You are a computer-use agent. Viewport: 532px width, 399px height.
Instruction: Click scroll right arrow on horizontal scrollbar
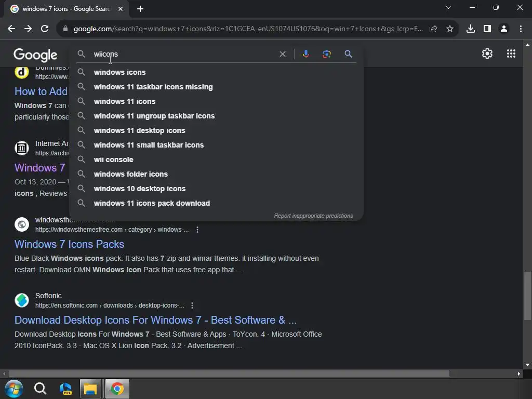tap(519, 374)
